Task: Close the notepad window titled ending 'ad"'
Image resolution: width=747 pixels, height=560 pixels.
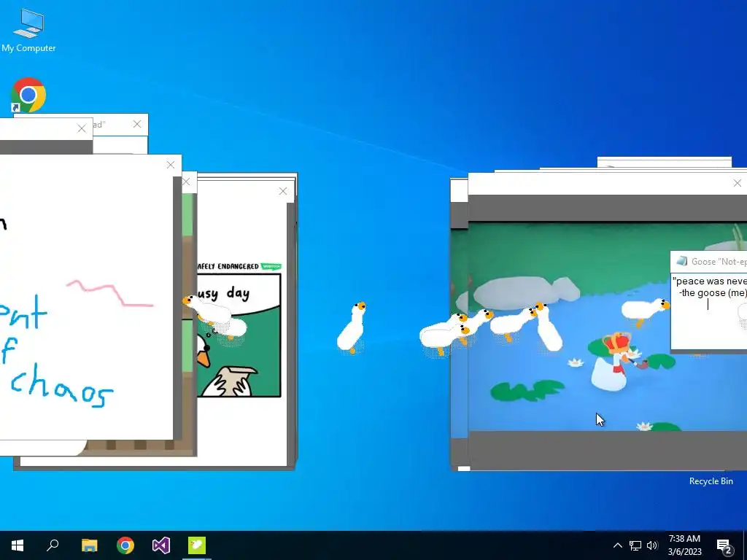Action: pos(137,124)
